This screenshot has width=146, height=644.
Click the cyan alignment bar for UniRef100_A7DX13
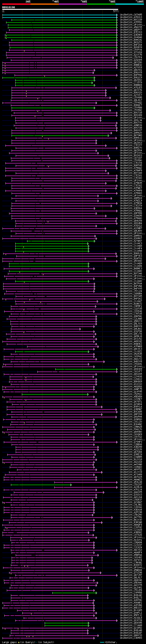click(60, 17)
